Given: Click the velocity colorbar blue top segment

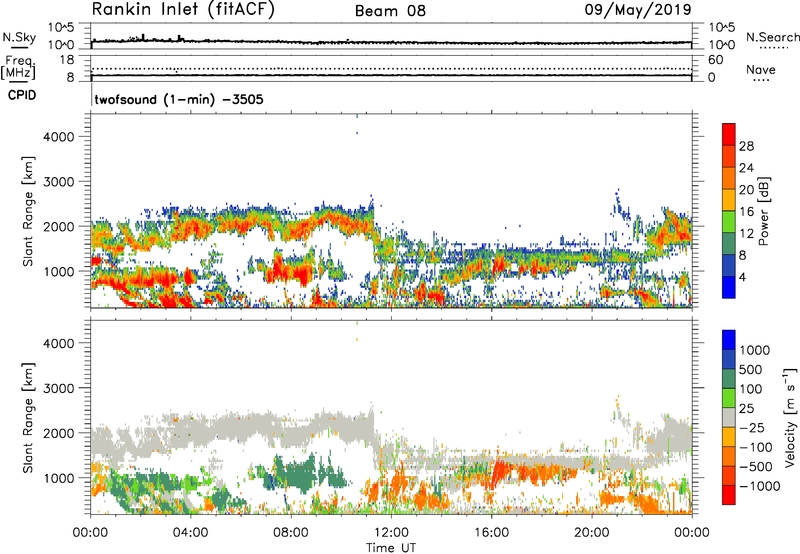Looking at the screenshot, I should (x=729, y=340).
